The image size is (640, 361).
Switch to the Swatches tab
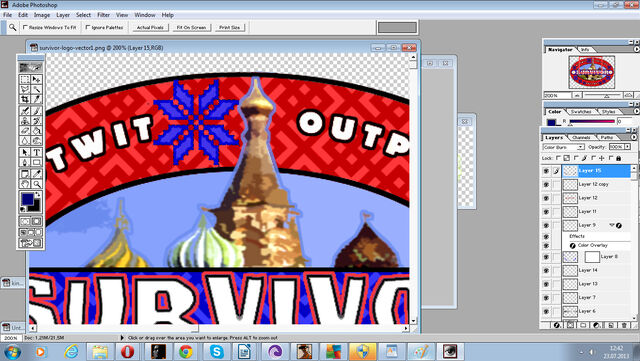pos(581,111)
